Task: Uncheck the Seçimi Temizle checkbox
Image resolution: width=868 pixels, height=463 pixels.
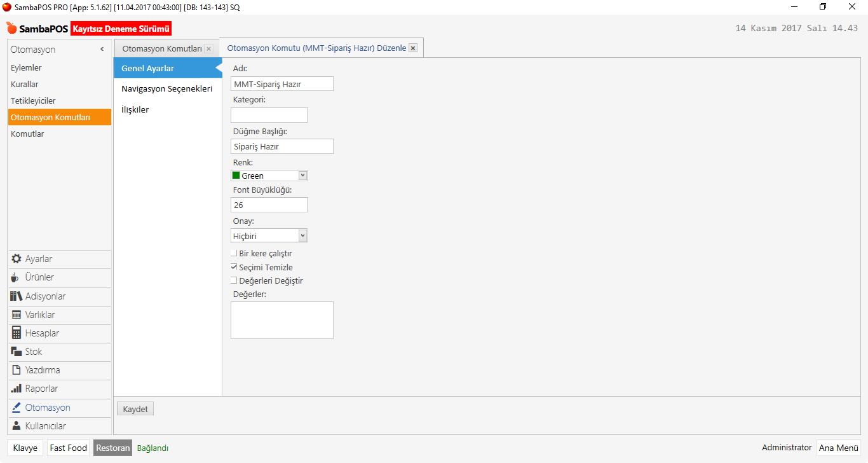Action: tap(234, 267)
